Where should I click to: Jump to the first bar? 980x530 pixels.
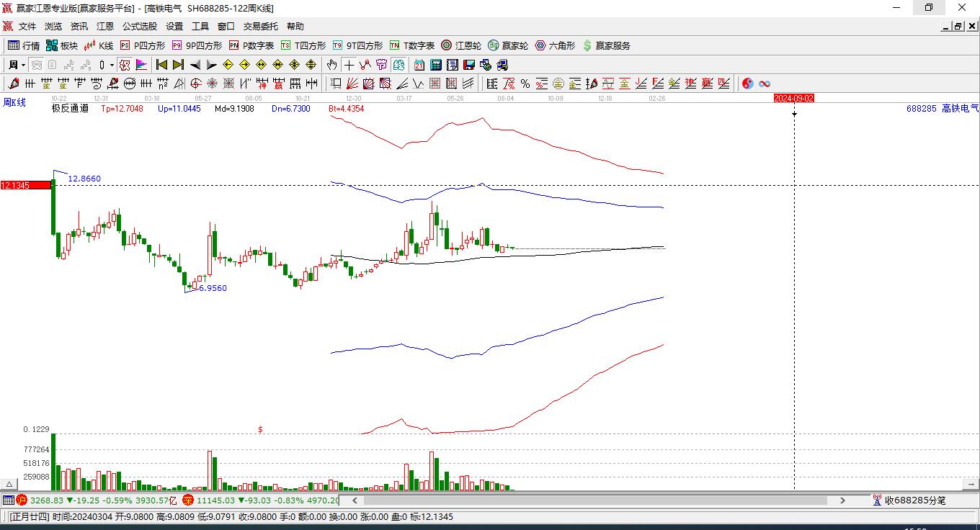(161, 65)
